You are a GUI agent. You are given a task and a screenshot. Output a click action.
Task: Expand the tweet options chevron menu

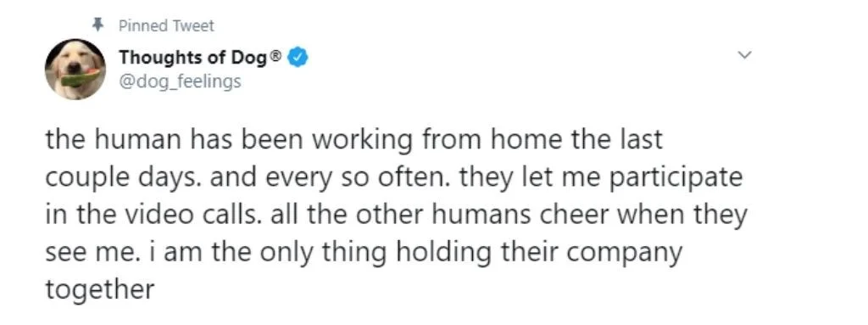coord(746,55)
